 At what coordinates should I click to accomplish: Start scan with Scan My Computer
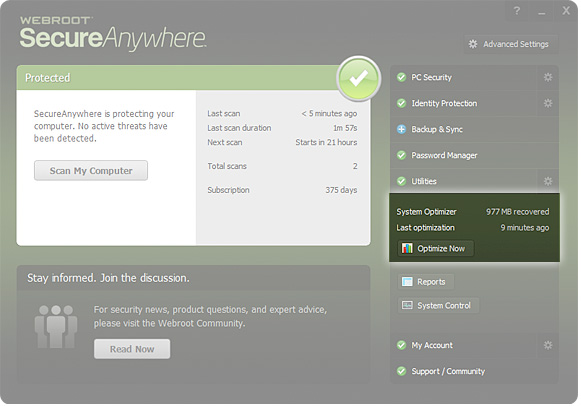coord(91,171)
